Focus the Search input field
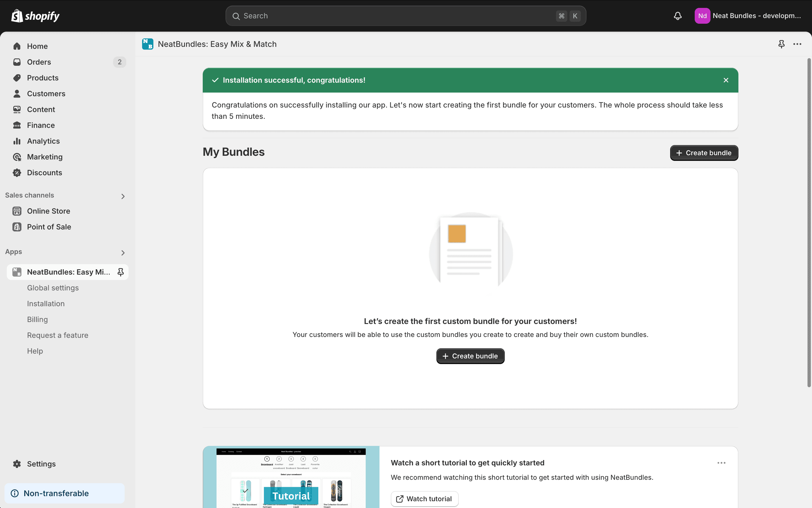The height and width of the screenshot is (508, 812). coord(406,16)
